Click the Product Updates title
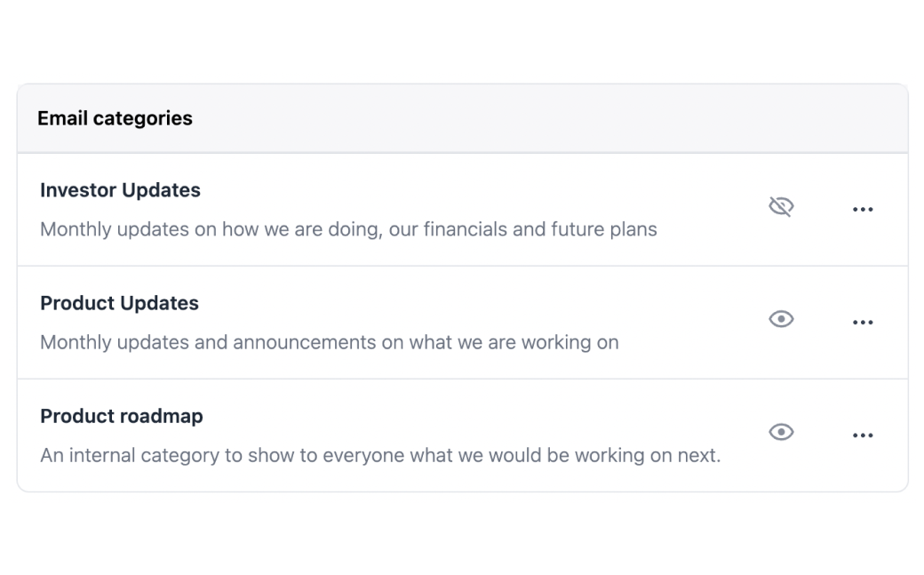 119,303
